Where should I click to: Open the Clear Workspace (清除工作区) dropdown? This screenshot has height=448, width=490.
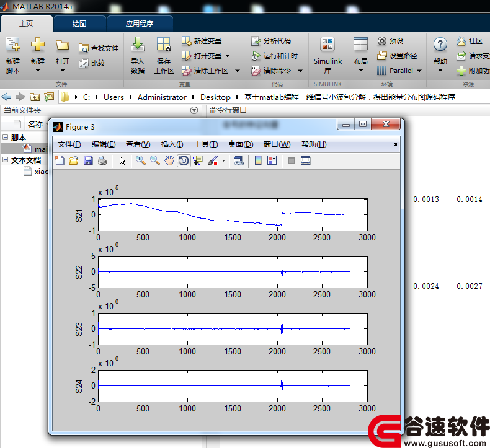coord(238,71)
